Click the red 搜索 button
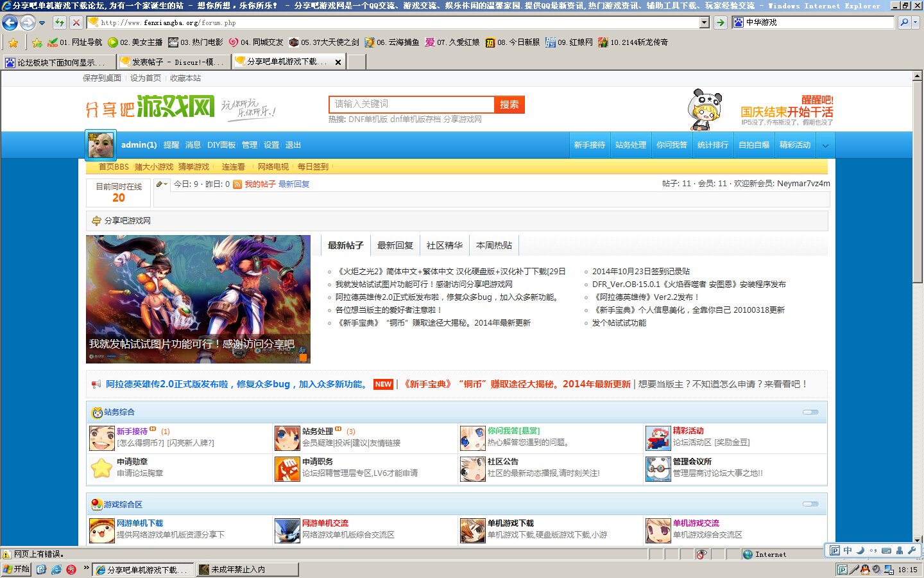 point(509,105)
